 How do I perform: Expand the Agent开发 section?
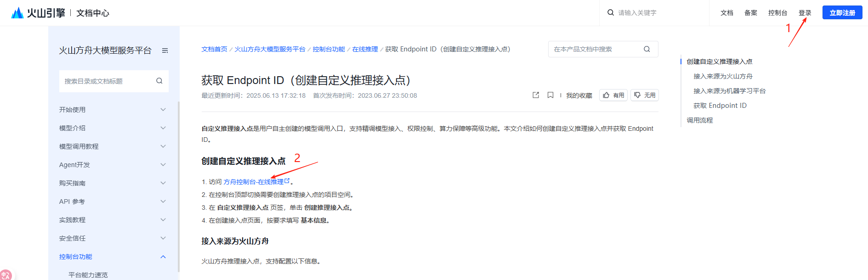click(x=163, y=165)
